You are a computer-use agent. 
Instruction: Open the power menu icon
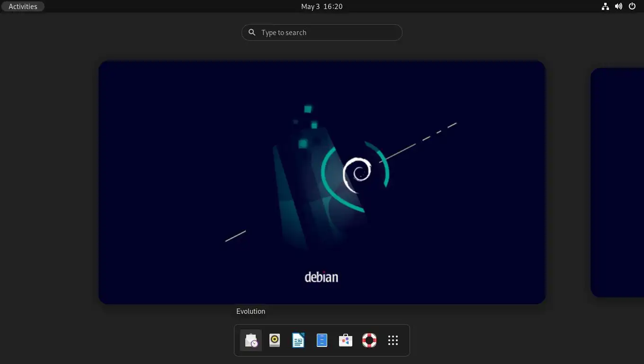(632, 6)
